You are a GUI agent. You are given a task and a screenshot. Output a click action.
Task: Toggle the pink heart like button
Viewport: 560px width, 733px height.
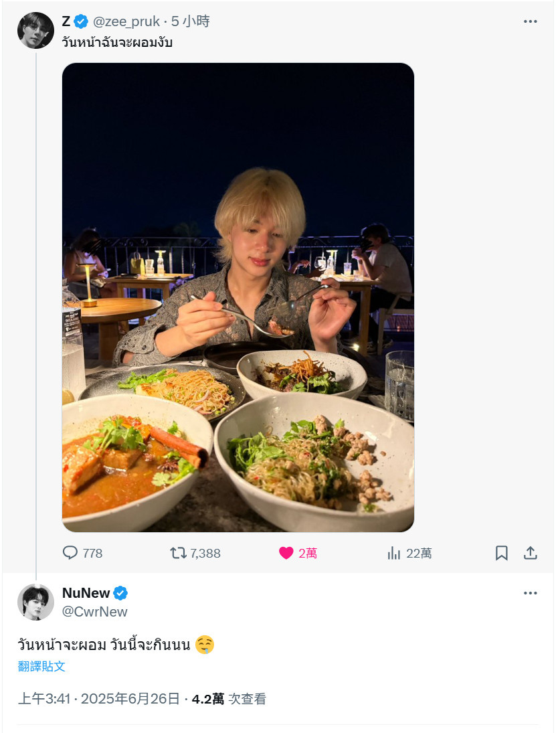point(286,553)
